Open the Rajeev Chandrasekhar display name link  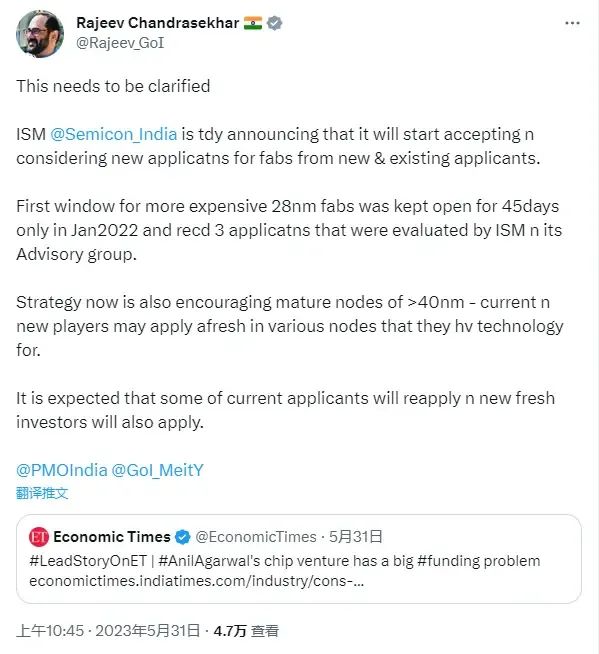click(x=158, y=23)
